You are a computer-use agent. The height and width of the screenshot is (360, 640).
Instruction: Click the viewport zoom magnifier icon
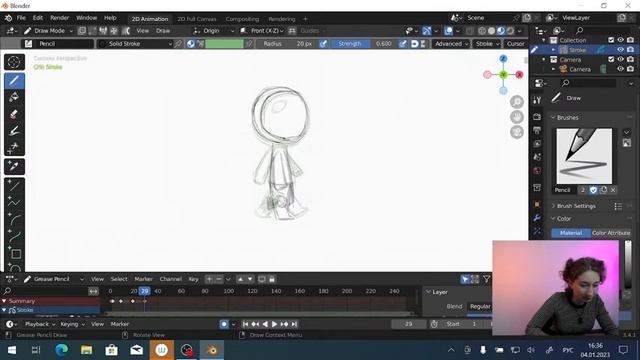517,102
